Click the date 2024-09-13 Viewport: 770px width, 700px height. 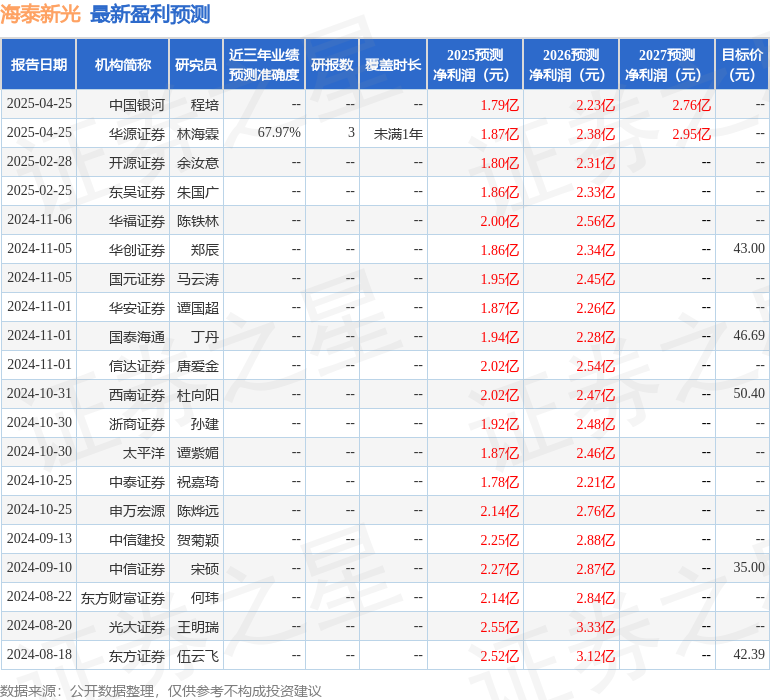click(x=39, y=538)
